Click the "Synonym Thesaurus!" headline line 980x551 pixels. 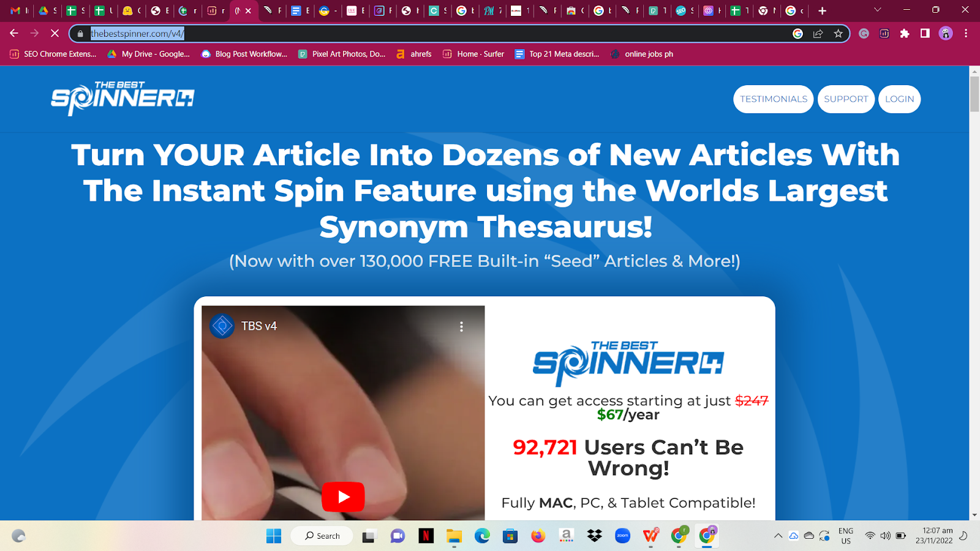tap(486, 227)
